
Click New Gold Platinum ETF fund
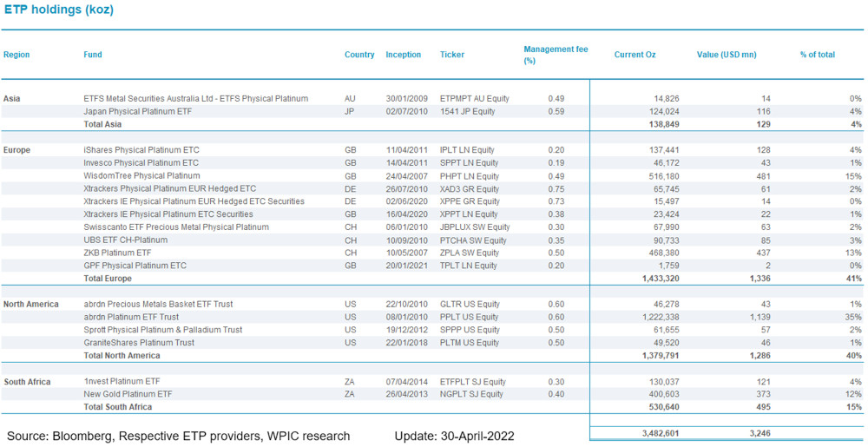[128, 394]
